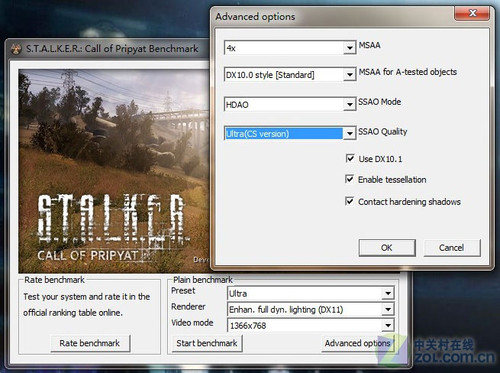Expand the Renderer dropdown arrow
Screen dimensions: 500x373
[388, 309]
